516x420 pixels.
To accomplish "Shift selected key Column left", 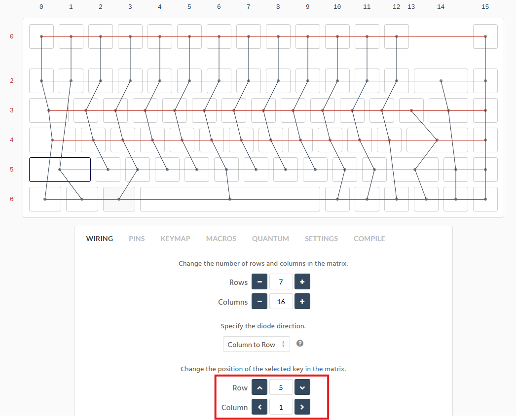I will (259, 407).
